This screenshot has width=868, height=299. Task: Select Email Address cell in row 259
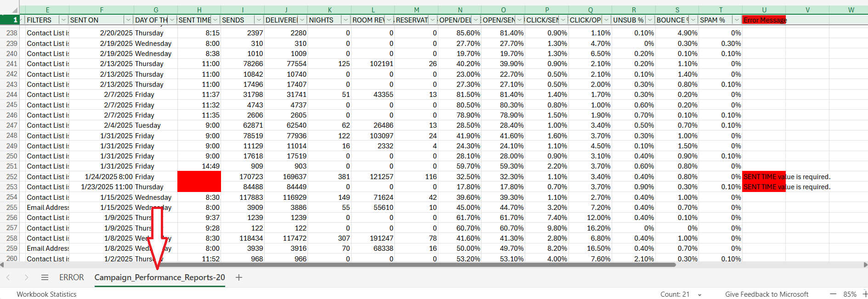(47, 248)
